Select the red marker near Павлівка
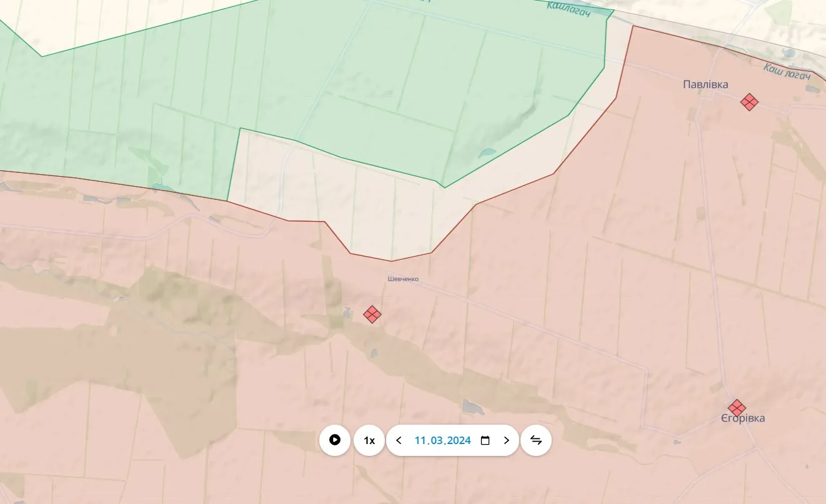Viewport: 826px width, 504px height. (749, 102)
